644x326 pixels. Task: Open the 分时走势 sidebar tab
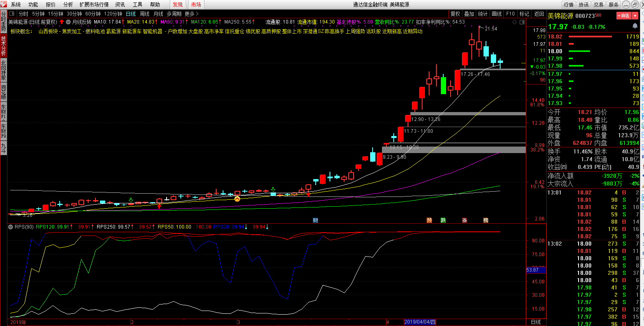[3, 22]
